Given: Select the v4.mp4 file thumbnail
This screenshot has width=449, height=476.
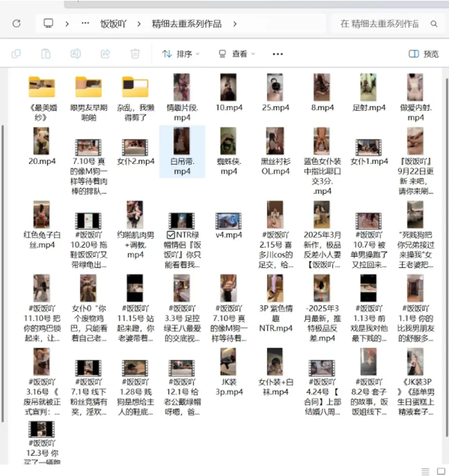Looking at the screenshot, I should 228,221.
